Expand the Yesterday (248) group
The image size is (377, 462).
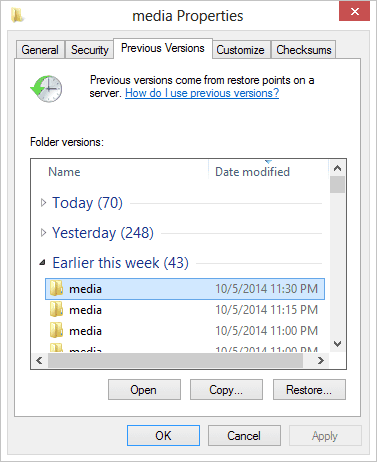pos(43,233)
